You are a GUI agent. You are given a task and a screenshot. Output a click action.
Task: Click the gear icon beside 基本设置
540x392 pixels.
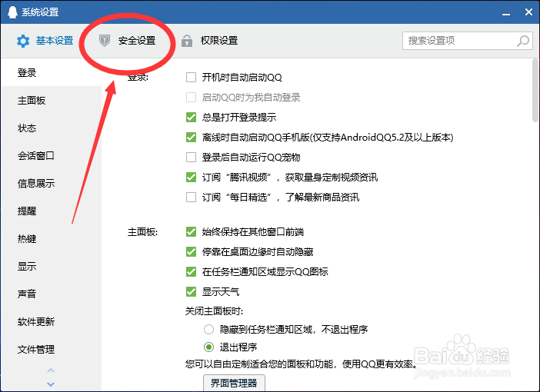23,41
